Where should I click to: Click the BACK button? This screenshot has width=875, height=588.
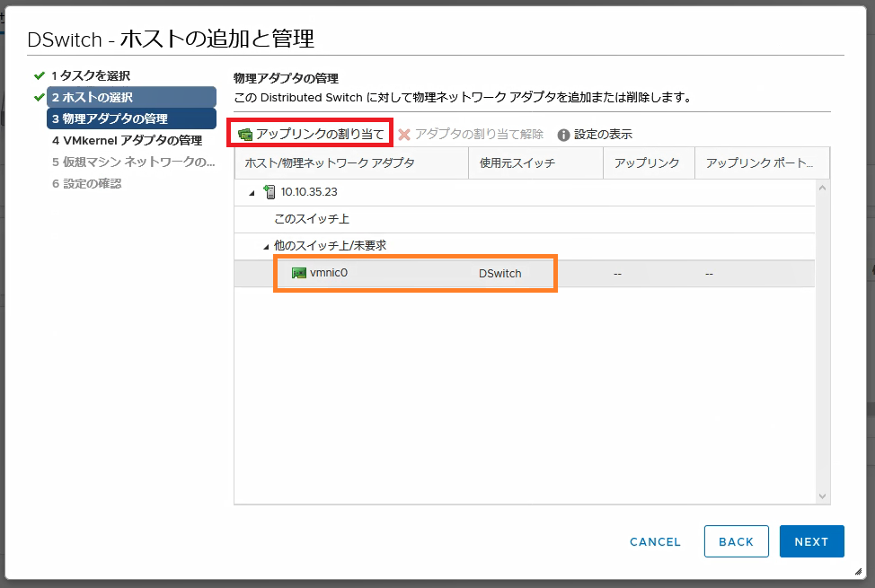tap(736, 541)
